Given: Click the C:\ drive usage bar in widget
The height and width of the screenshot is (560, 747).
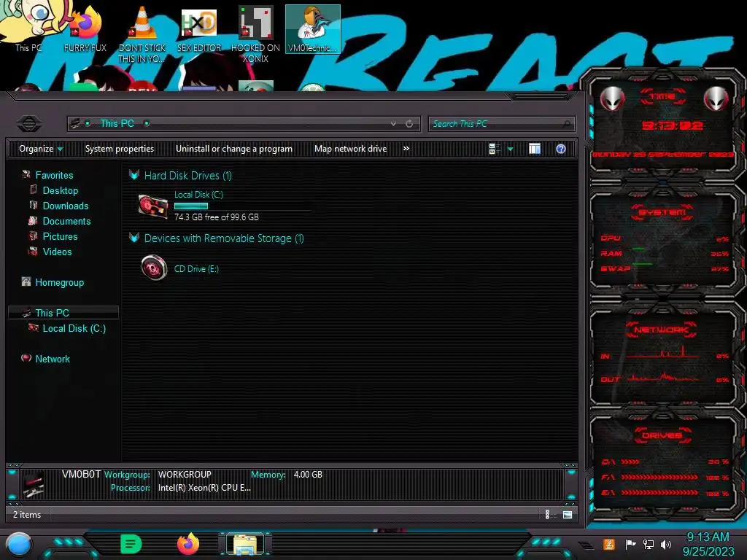Looking at the screenshot, I should click(630, 462).
